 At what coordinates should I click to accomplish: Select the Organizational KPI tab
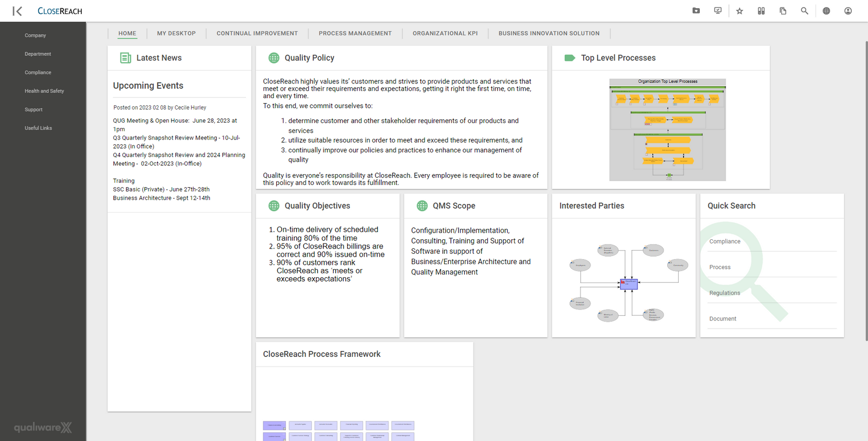click(x=445, y=34)
